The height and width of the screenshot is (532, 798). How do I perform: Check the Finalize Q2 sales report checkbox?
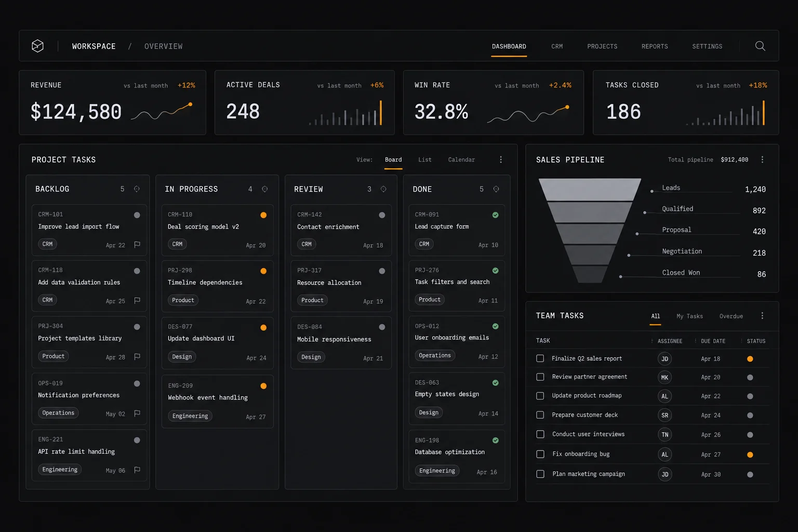pos(540,358)
